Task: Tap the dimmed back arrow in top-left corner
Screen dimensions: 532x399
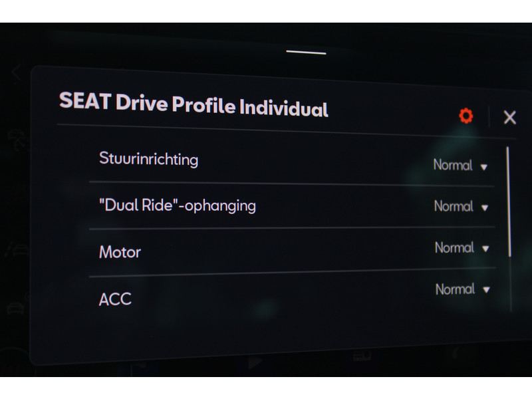Action: [x=16, y=72]
